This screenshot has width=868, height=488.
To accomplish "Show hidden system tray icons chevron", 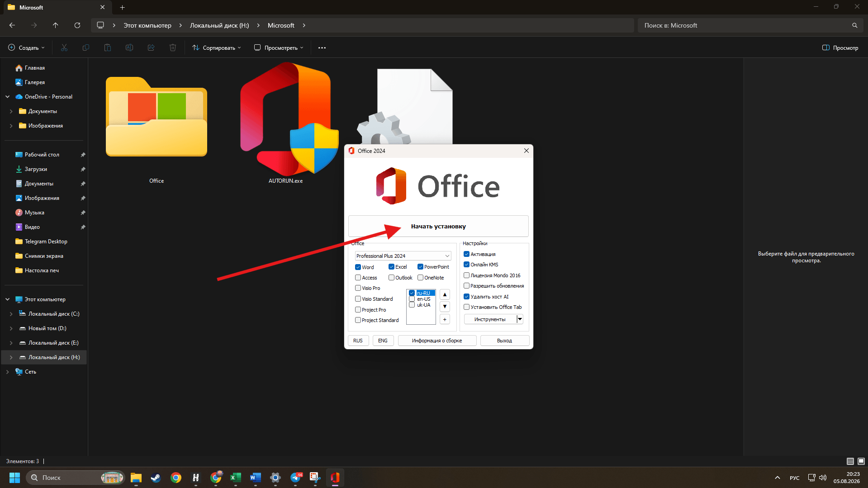I will coord(777,478).
